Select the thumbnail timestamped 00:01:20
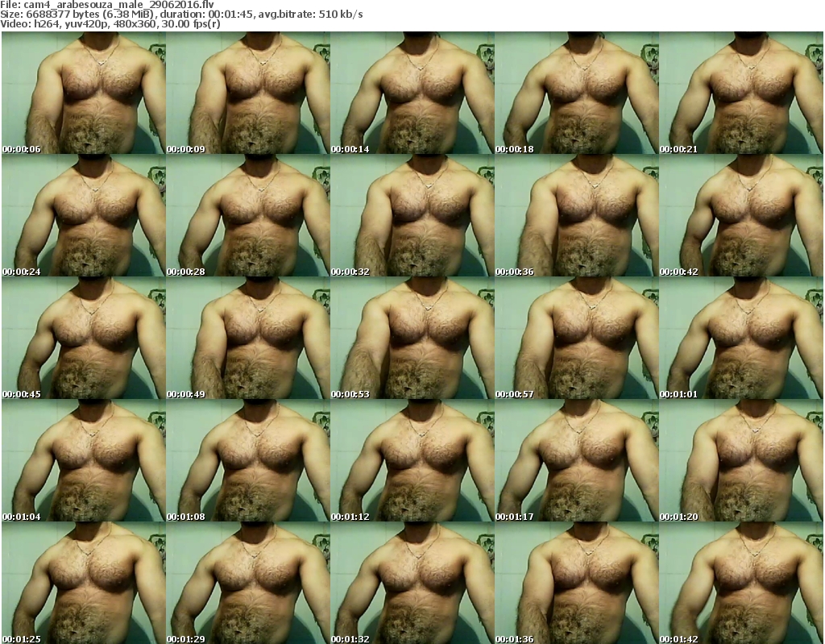Viewport: 825px width, 644px height. pyautogui.click(x=741, y=460)
